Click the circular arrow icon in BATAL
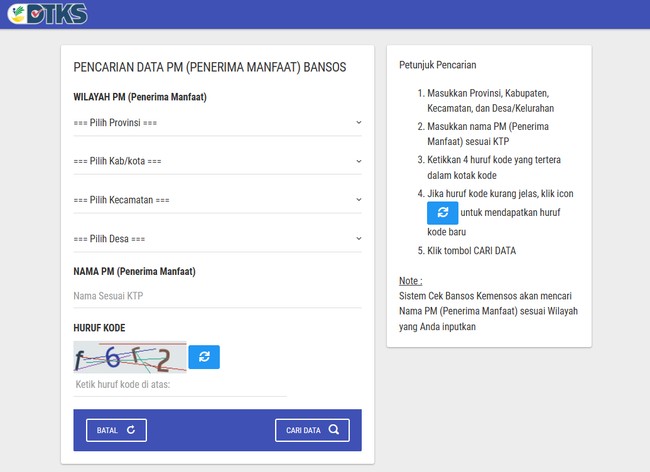The width and height of the screenshot is (650, 472). pyautogui.click(x=130, y=430)
